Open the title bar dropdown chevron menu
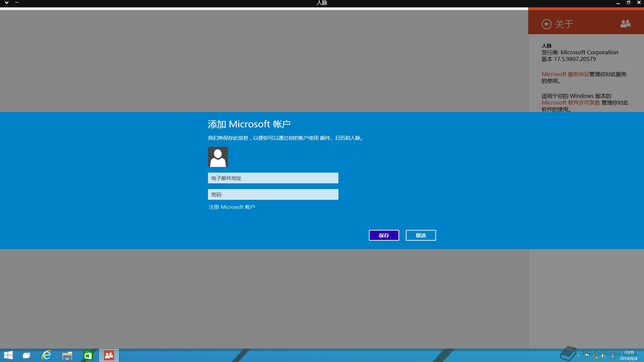This screenshot has height=362, width=644. (6, 3)
